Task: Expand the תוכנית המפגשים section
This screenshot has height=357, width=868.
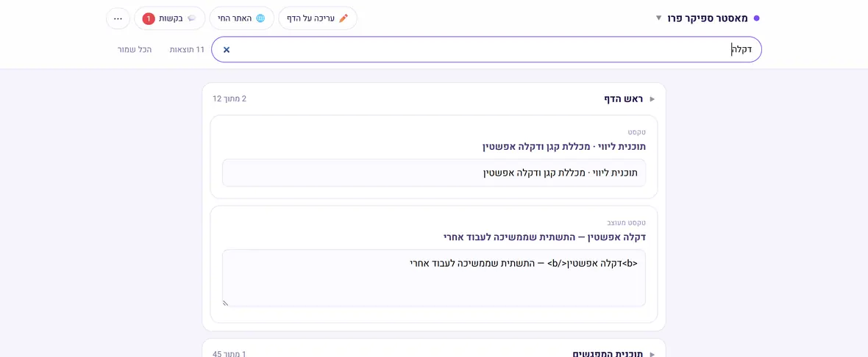Action: 614,353
